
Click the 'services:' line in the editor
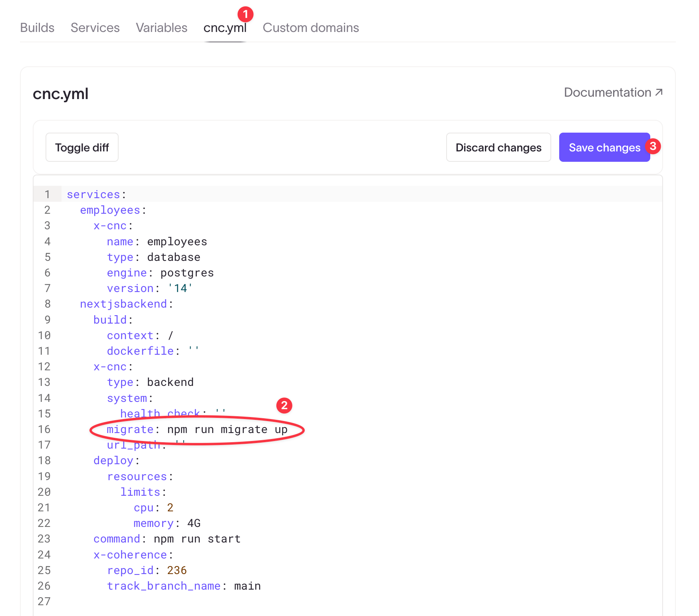(96, 194)
